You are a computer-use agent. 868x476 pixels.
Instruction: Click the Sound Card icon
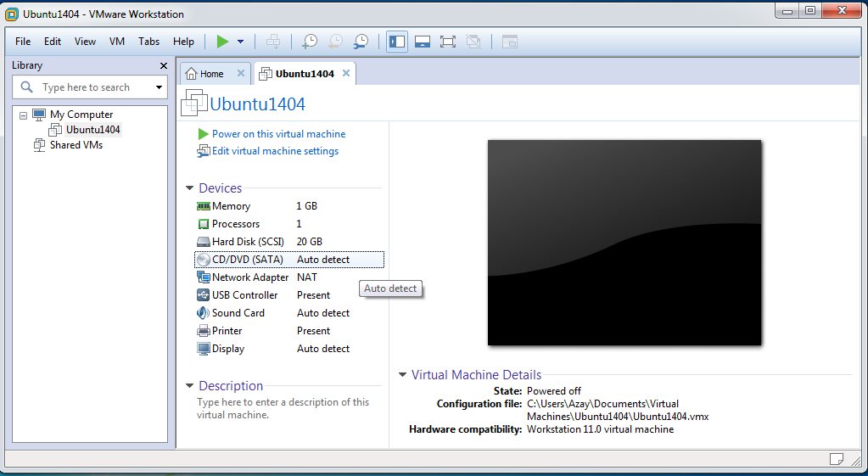[x=203, y=313]
